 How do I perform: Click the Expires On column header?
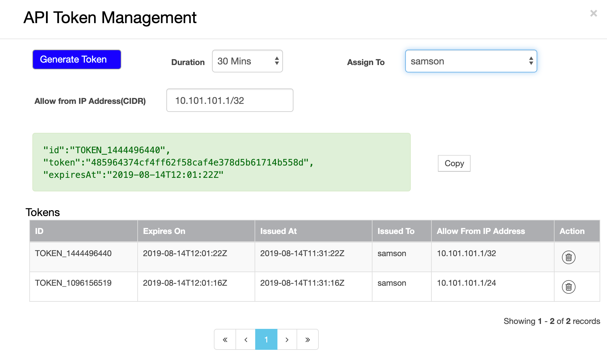tap(196, 231)
